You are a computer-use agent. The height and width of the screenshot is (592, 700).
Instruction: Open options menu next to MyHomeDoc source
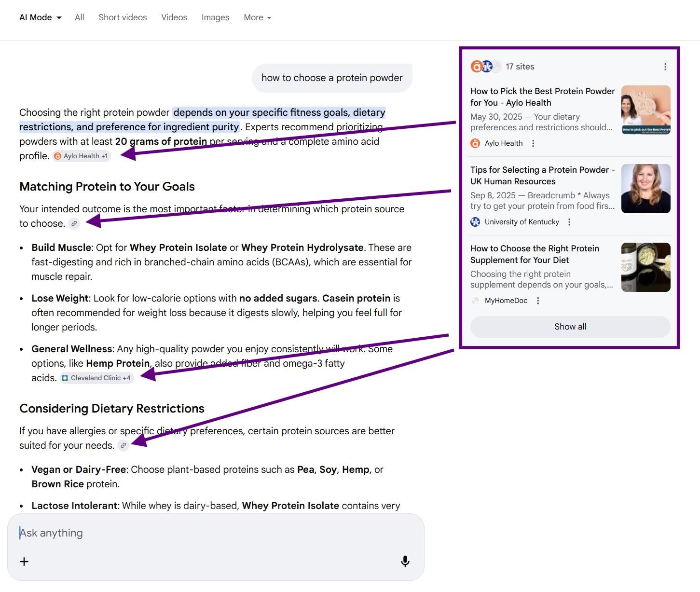click(x=538, y=301)
